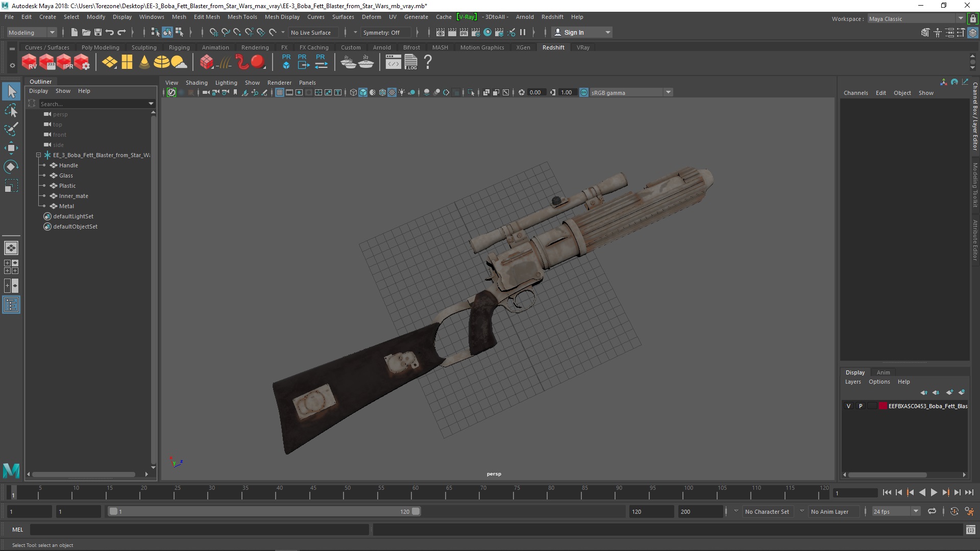
Task: Click the current frame input field
Action: point(855,493)
